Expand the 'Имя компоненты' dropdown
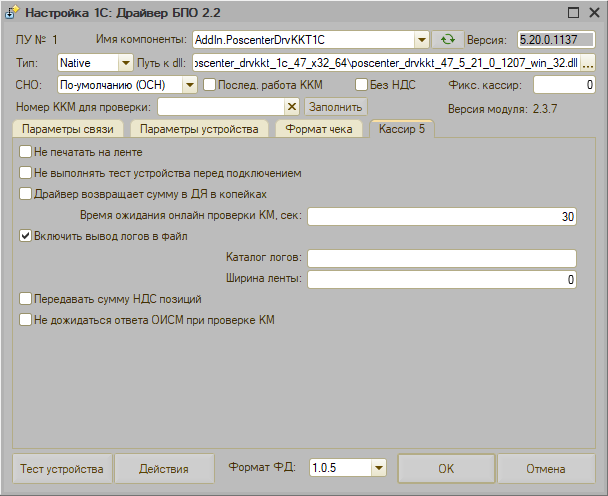Screen dimensions: 608x496 (422, 40)
